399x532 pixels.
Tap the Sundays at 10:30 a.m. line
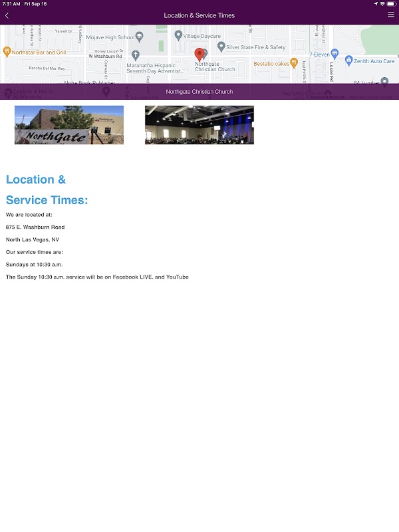pyautogui.click(x=35, y=264)
